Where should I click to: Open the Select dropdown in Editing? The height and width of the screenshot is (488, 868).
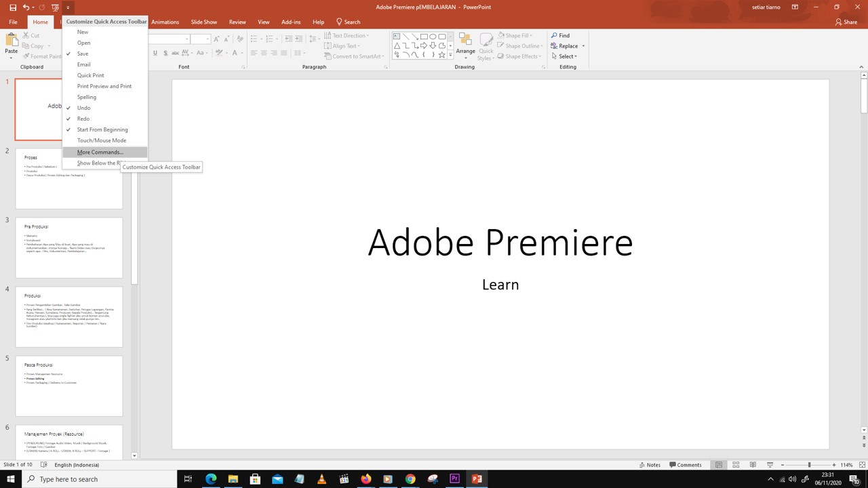pos(564,56)
